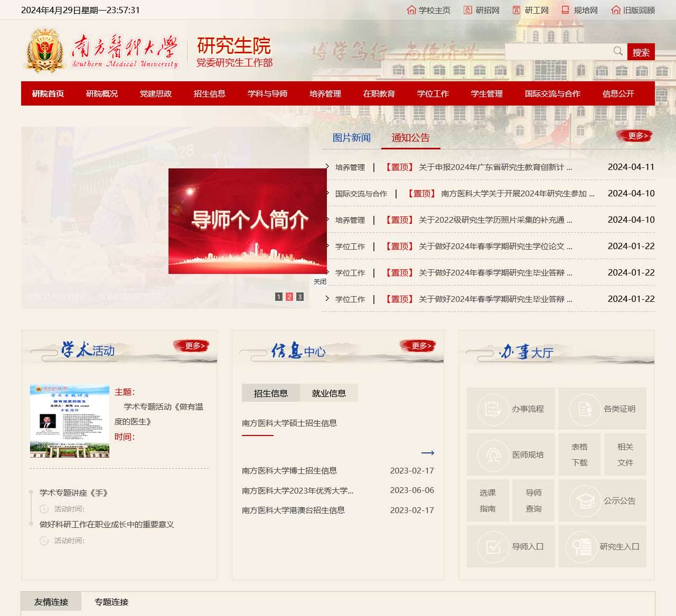Go to banner slide 3
The height and width of the screenshot is (616, 676).
click(300, 297)
